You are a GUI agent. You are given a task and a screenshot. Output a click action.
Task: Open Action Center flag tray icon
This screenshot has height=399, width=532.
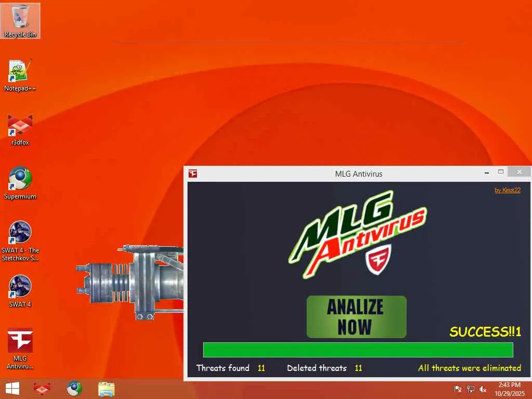[458, 389]
